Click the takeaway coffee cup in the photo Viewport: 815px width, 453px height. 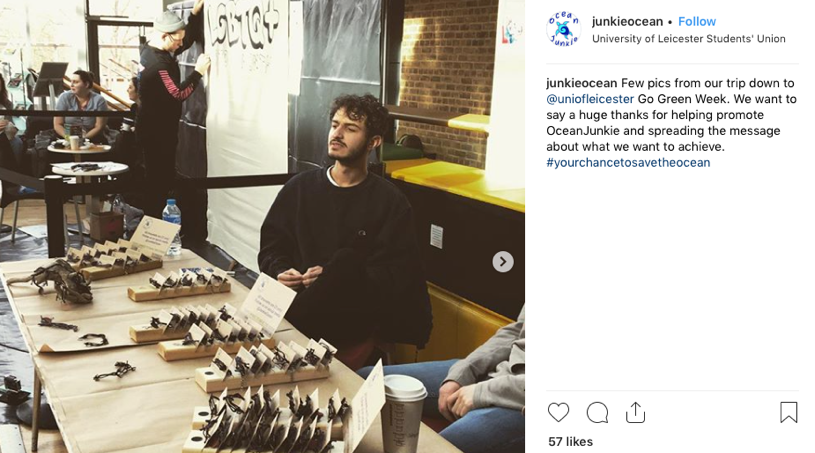click(x=403, y=413)
